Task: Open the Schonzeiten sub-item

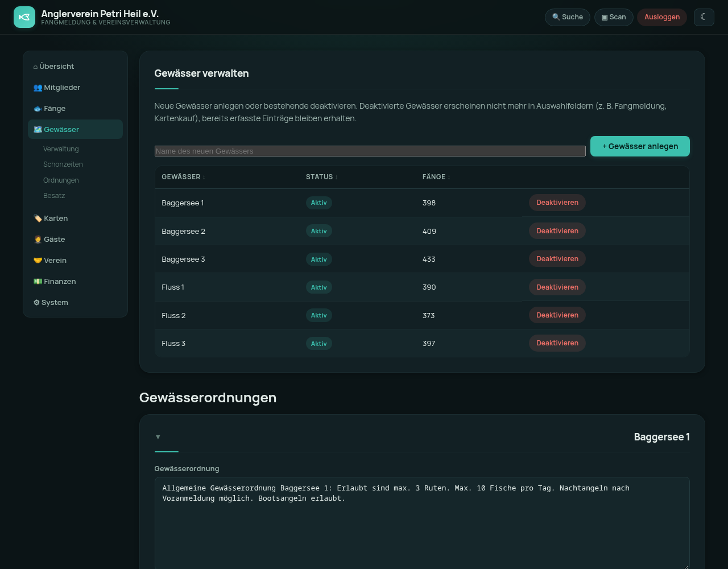Action: pos(63,164)
